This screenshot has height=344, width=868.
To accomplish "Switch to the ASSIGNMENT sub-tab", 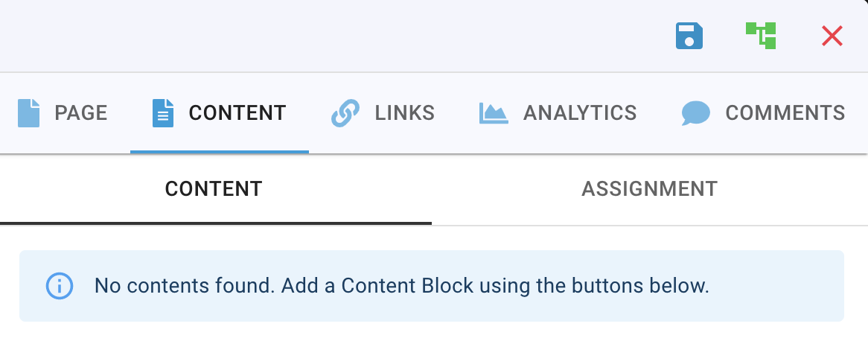I will 649,189.
